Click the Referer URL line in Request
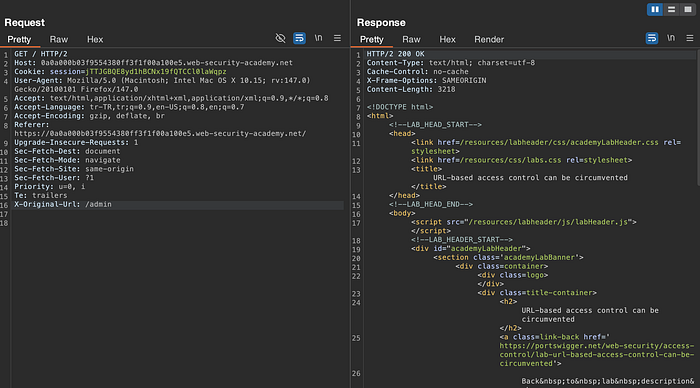This screenshot has height=388, width=700. (x=160, y=134)
